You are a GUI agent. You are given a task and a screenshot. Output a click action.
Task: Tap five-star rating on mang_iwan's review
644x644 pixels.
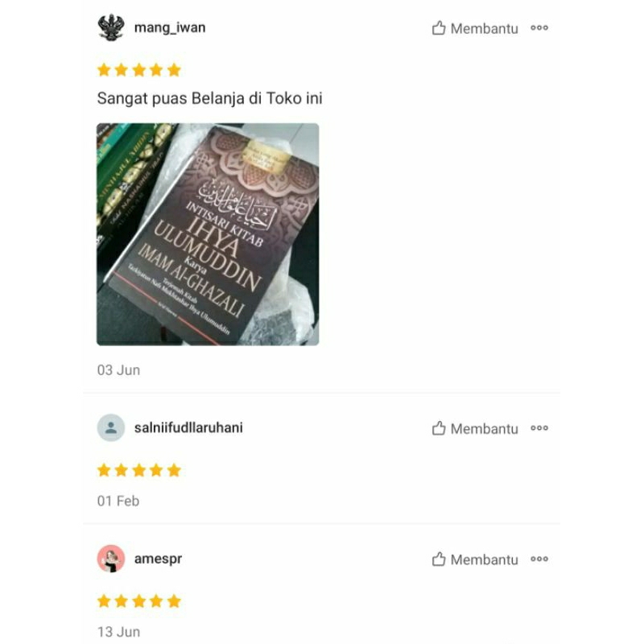point(139,70)
